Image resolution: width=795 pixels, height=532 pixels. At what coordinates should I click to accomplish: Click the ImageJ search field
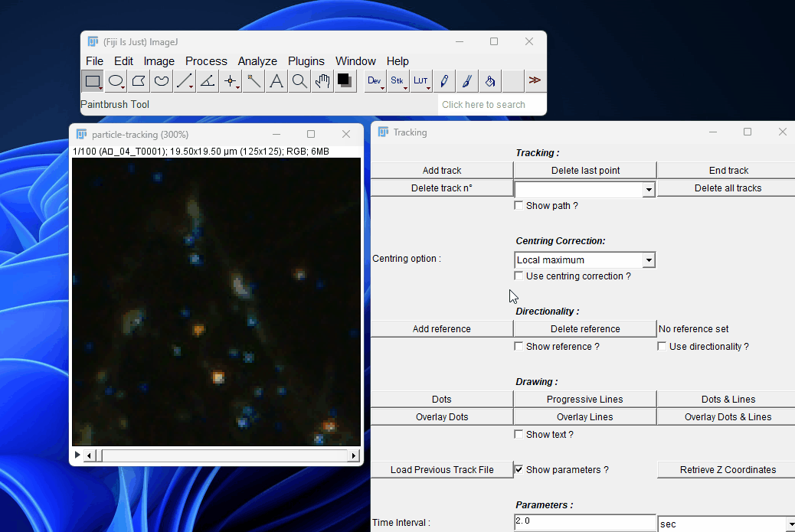click(x=491, y=105)
